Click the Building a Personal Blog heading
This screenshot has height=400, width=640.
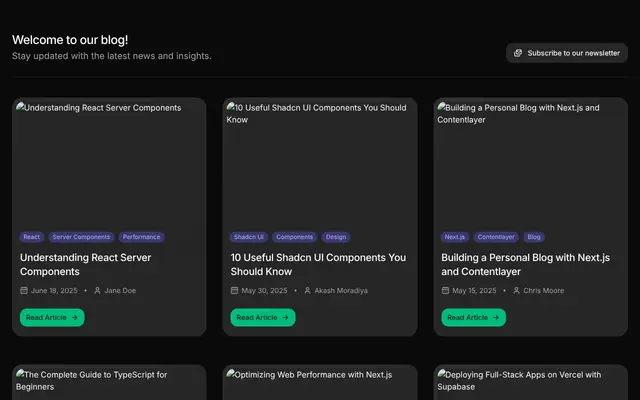526,264
